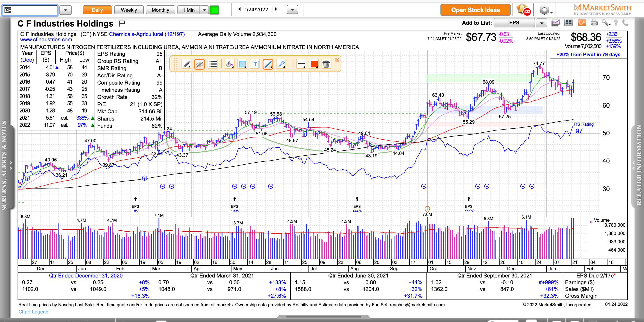Viewport: 644px width, 322px height.
Task: Open the date picker dropdown
Action: pyautogui.click(x=292, y=10)
